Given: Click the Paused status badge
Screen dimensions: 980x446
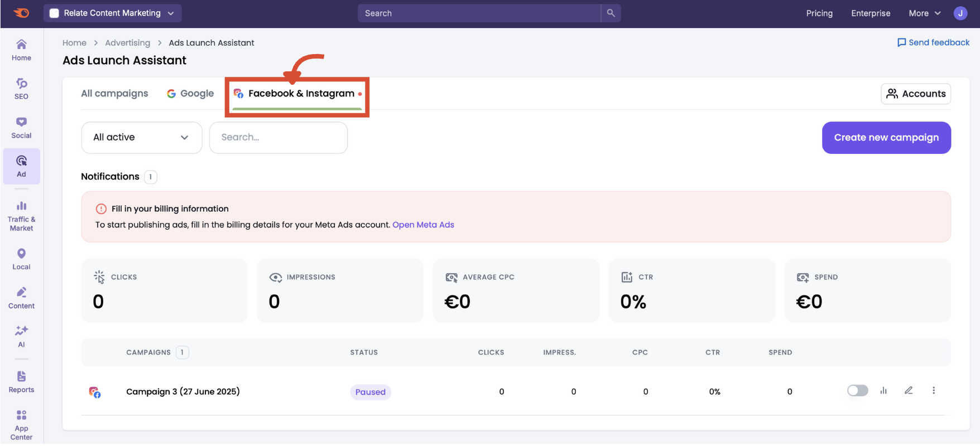Looking at the screenshot, I should (x=371, y=392).
